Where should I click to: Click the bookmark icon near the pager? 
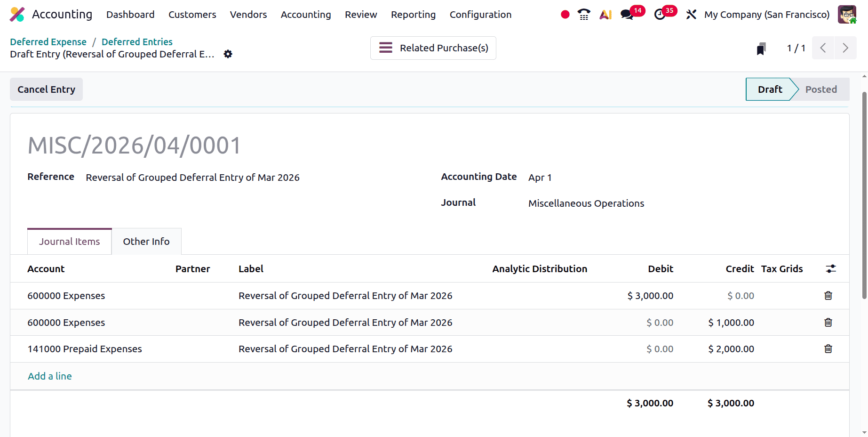[x=761, y=48]
